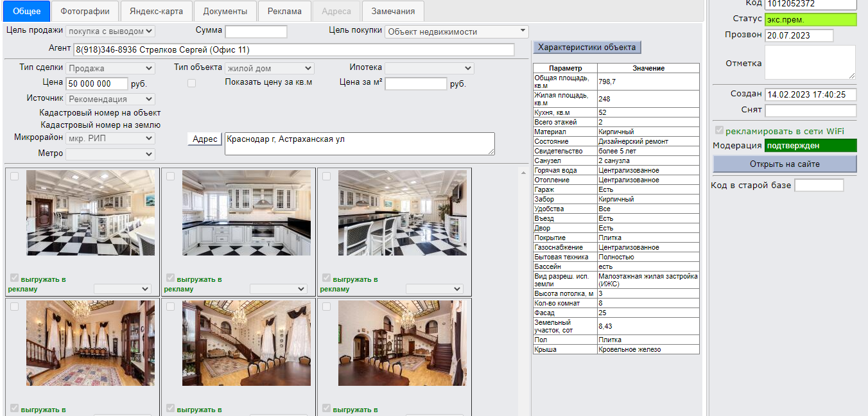Enable the Показать цену за кв.м checkbox
This screenshot has width=868, height=416.
[x=191, y=83]
